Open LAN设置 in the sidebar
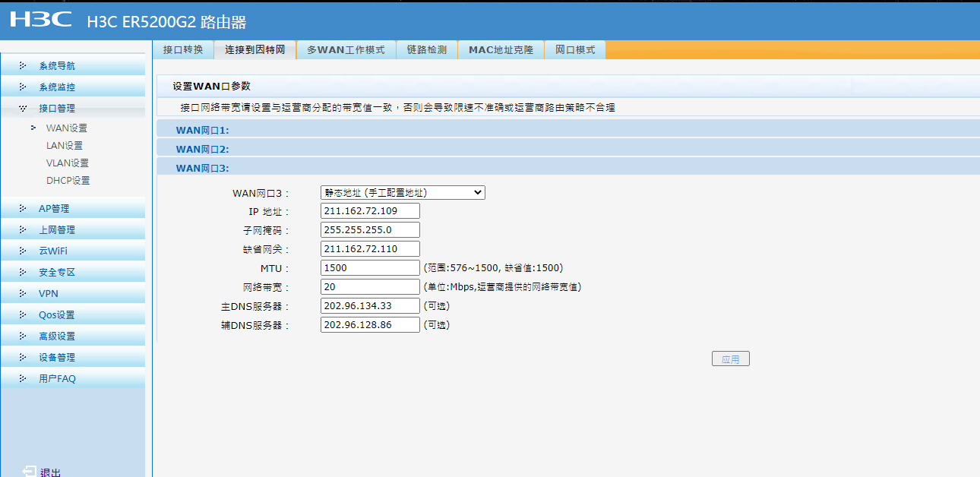980x477 pixels. point(65,146)
